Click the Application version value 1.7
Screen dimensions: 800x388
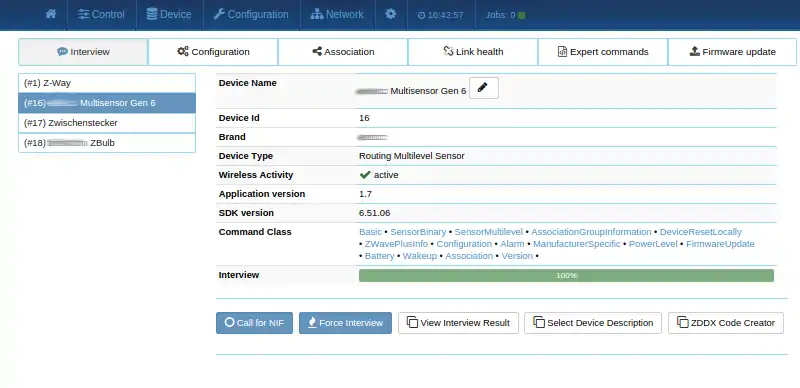coord(366,194)
